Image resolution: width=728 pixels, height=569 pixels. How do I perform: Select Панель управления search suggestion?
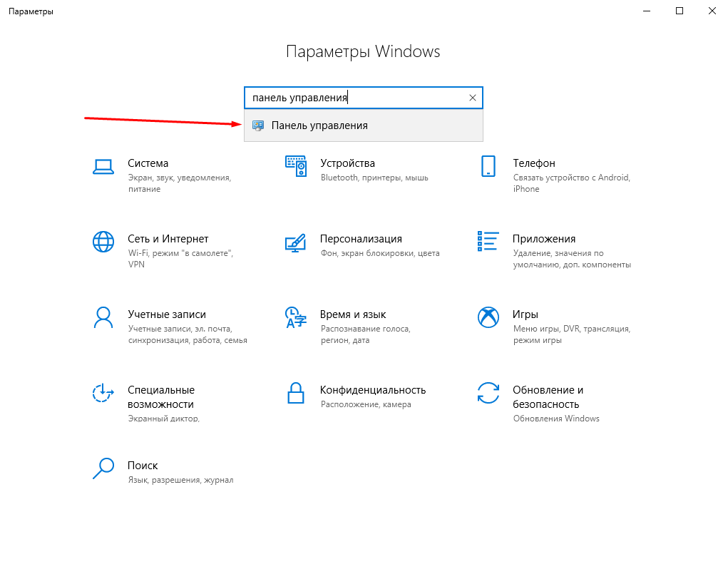tap(364, 125)
